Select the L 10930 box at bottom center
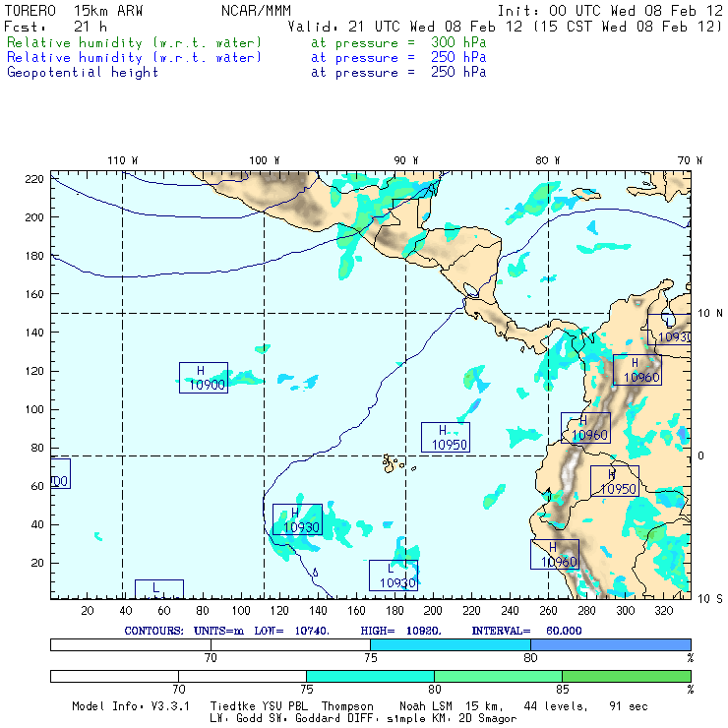Viewport: 728px width, 728px height. point(394,576)
